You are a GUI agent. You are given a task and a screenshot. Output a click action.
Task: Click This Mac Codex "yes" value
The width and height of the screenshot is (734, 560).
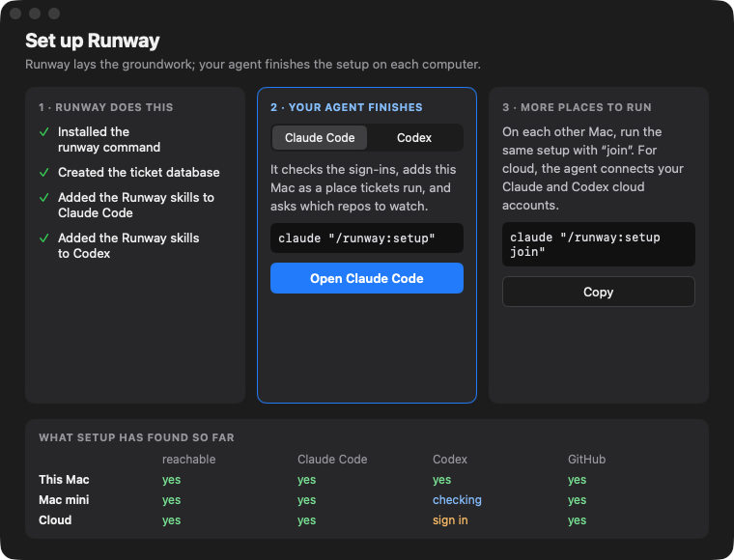(442, 480)
